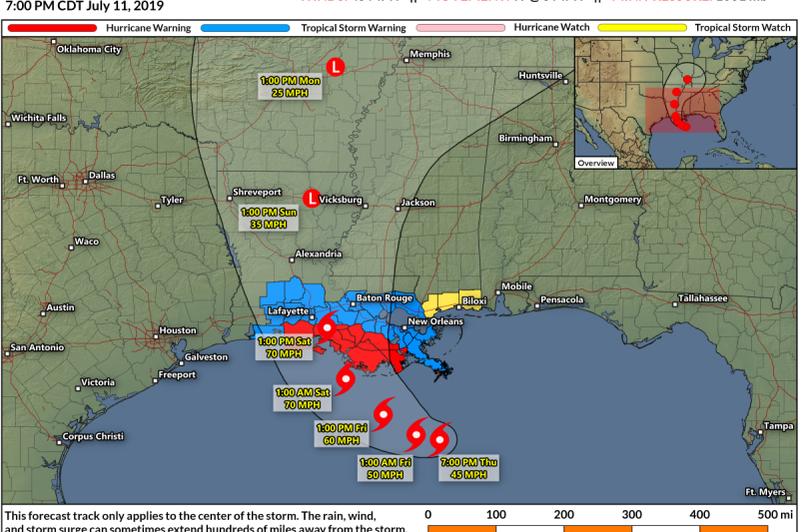Click the 1:00 AM Fri tropical storm symbol
799x532 pixels.
416,434
